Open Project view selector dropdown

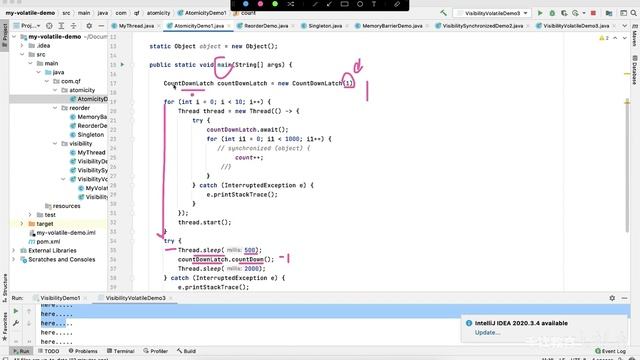27,26
